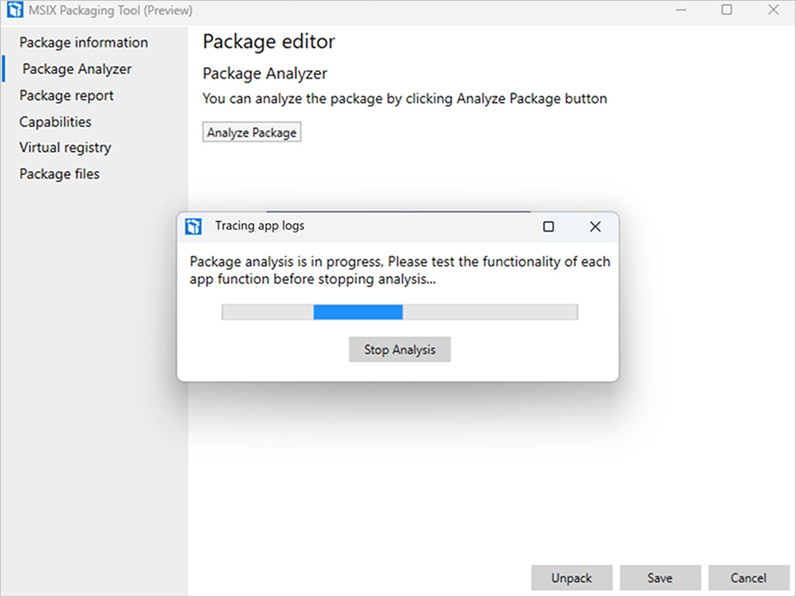Viewport: 796px width, 597px height.
Task: Click the MSIX Packaging Tool title bar icon
Action: tap(15, 10)
